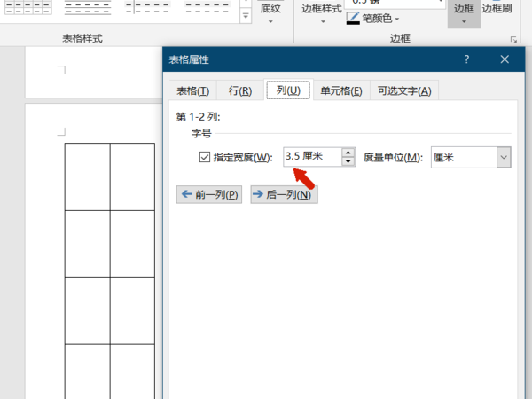Open the 单元格(E) tab
This screenshot has width=532, height=399.
(341, 91)
